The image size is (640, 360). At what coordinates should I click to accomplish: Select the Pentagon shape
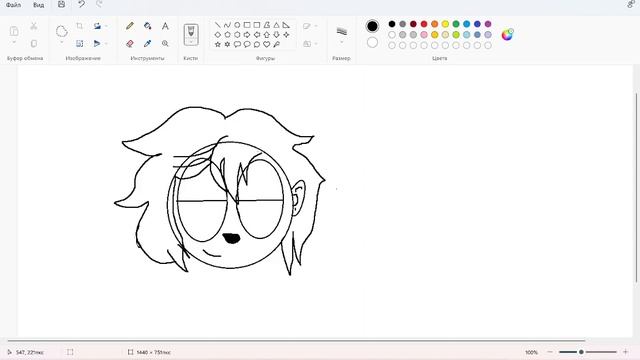(227, 35)
